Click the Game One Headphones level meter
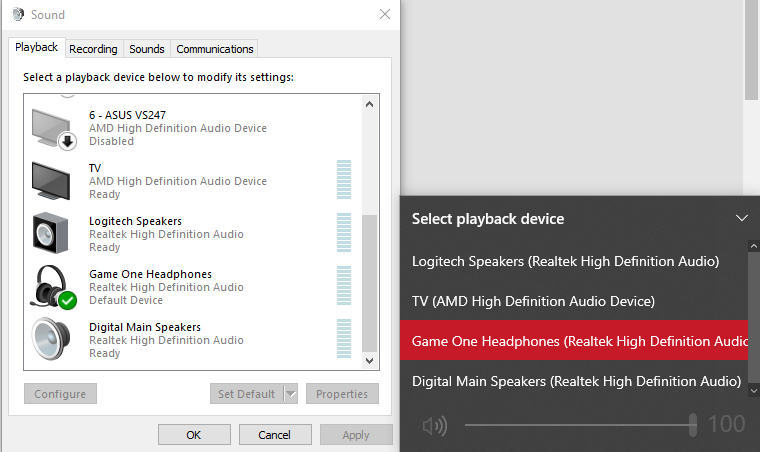Screen dimensions: 760x452 pos(344,286)
